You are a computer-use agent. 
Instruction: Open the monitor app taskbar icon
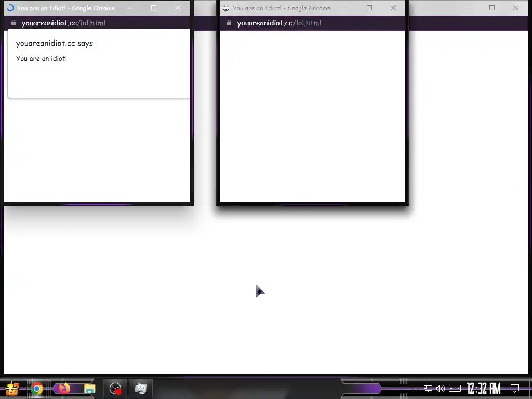point(140,389)
